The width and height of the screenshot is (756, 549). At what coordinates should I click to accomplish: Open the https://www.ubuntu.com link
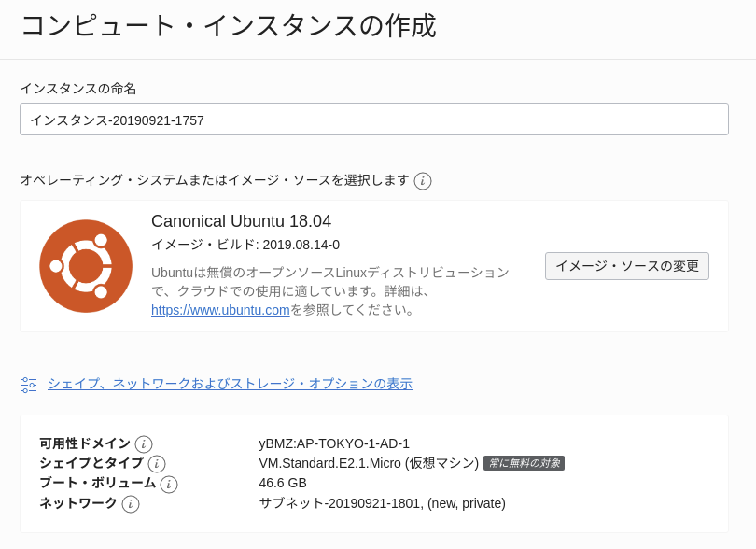point(220,310)
